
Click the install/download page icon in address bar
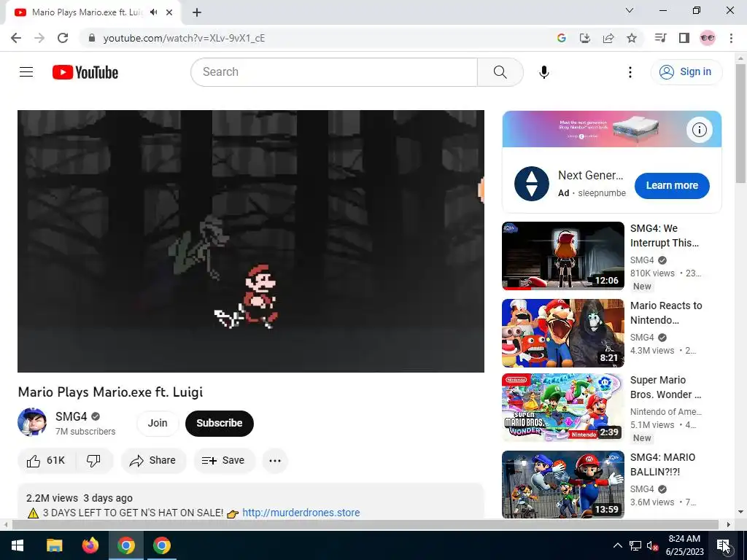[x=584, y=38]
